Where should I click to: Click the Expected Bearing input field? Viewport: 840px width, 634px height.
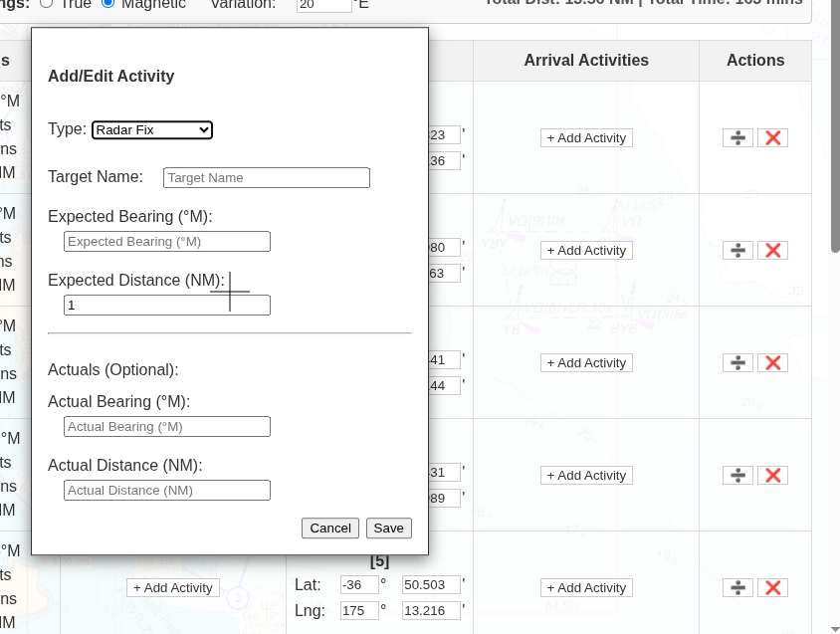(166, 241)
